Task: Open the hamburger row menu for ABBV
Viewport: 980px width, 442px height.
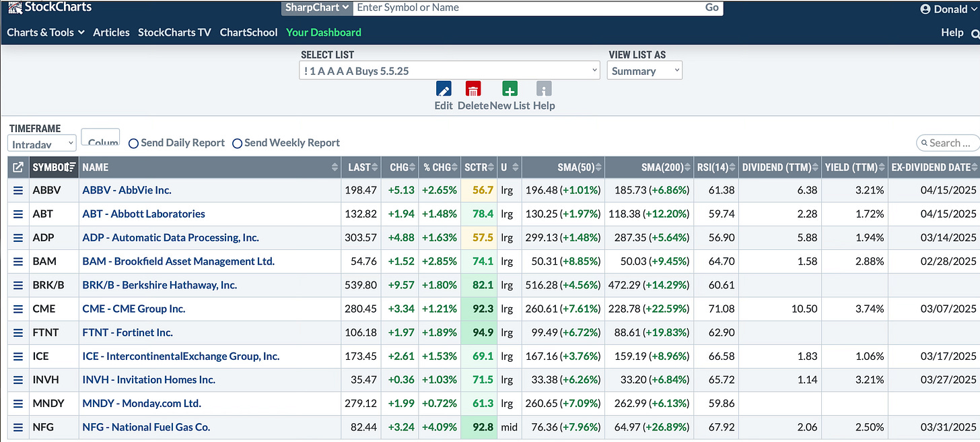Action: click(18, 190)
